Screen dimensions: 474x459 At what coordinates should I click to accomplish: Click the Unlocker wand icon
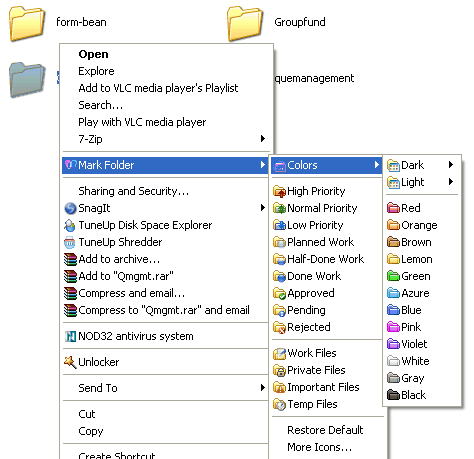click(70, 362)
